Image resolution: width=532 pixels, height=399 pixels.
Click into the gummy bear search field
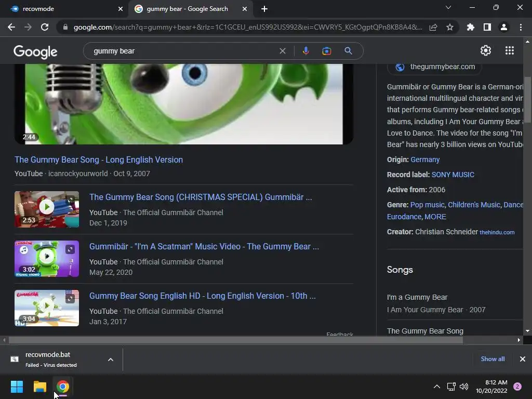[183, 51]
